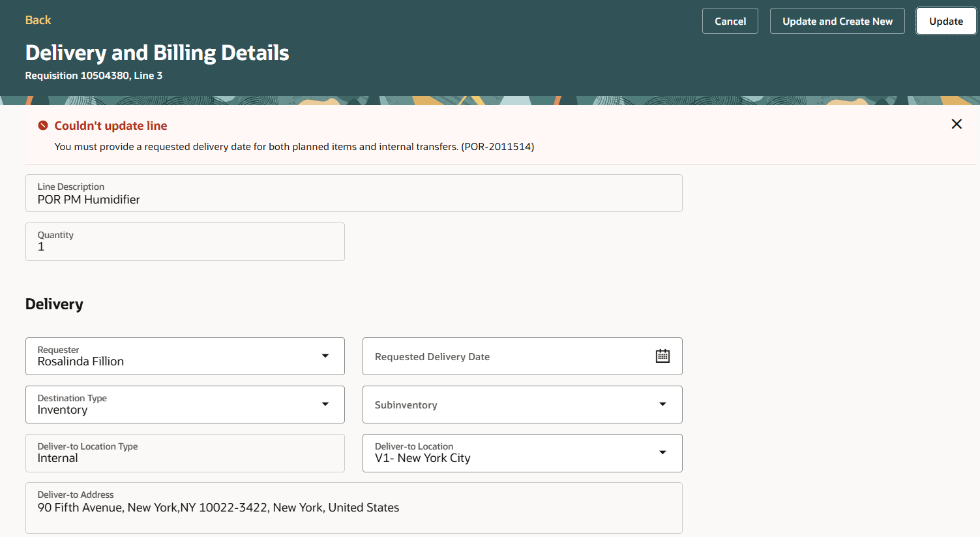
Task: Open the Deliver-to Location dropdown
Action: click(x=662, y=453)
